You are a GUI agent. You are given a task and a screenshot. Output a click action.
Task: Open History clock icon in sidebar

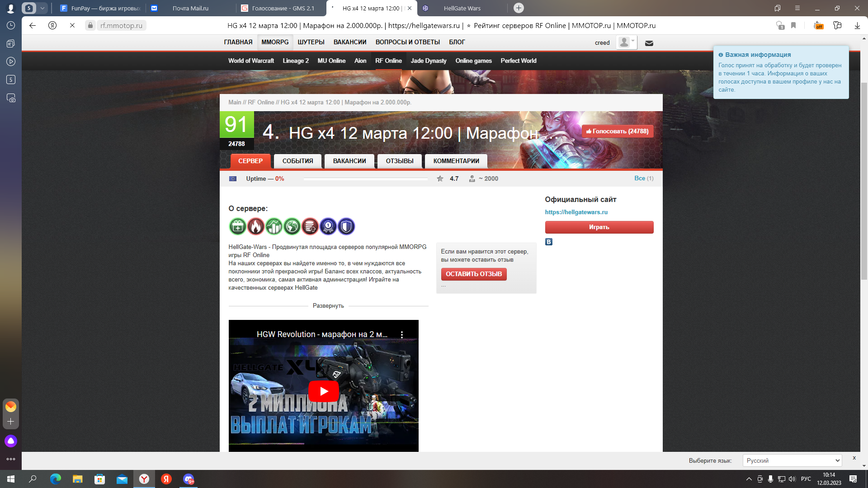pos(11,26)
